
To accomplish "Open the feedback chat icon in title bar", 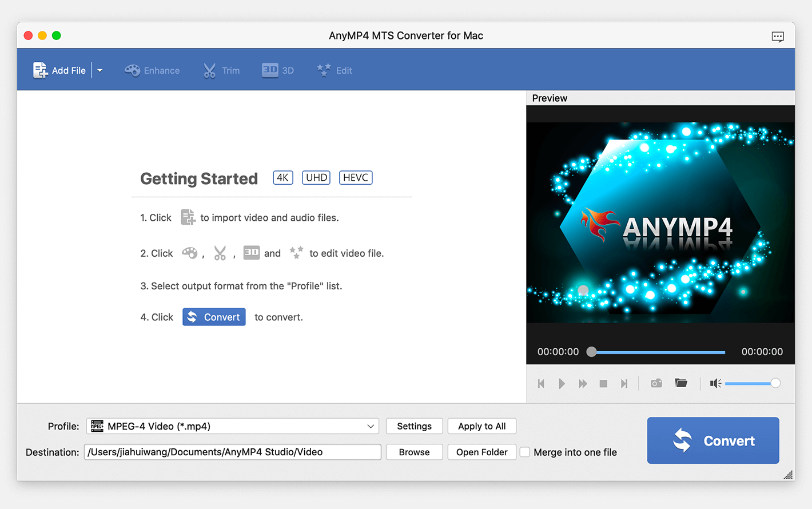I will (778, 37).
